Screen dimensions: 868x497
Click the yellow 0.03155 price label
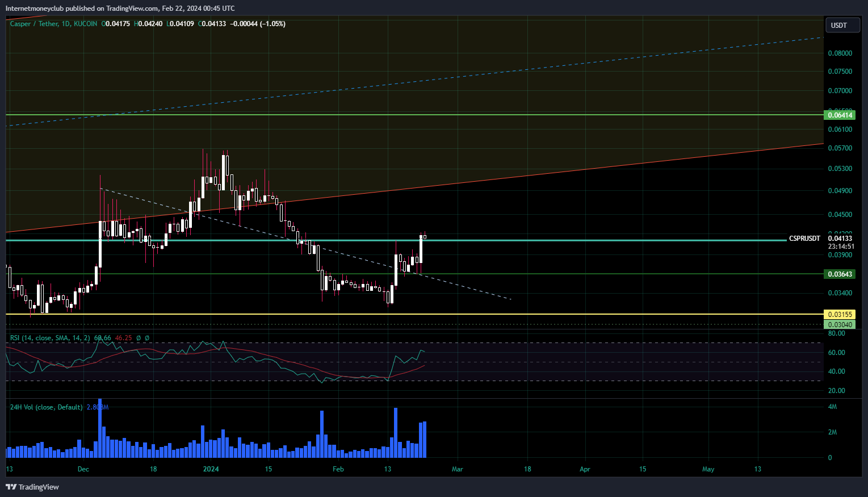pos(840,315)
